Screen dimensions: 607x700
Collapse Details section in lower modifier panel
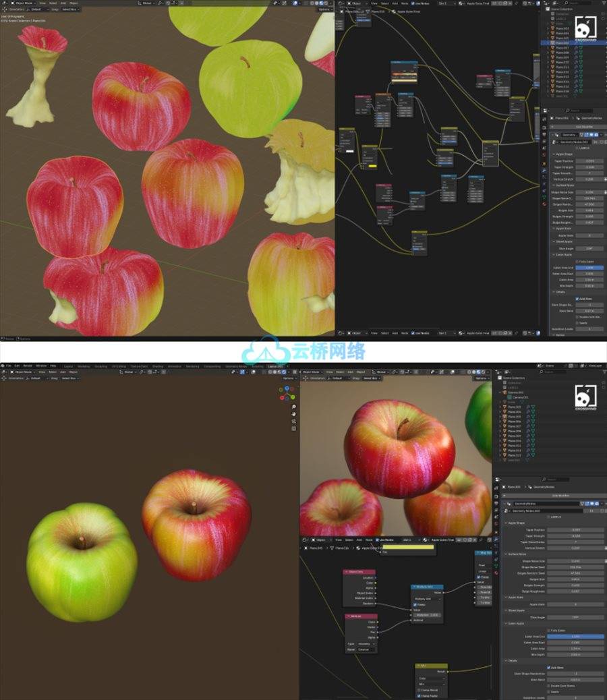(x=506, y=661)
